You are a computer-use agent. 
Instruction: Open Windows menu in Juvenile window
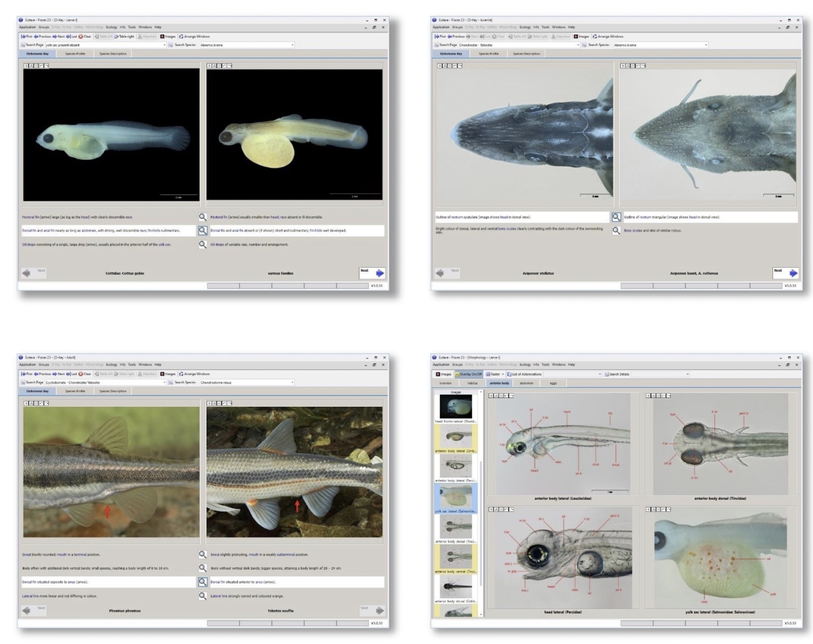point(558,27)
